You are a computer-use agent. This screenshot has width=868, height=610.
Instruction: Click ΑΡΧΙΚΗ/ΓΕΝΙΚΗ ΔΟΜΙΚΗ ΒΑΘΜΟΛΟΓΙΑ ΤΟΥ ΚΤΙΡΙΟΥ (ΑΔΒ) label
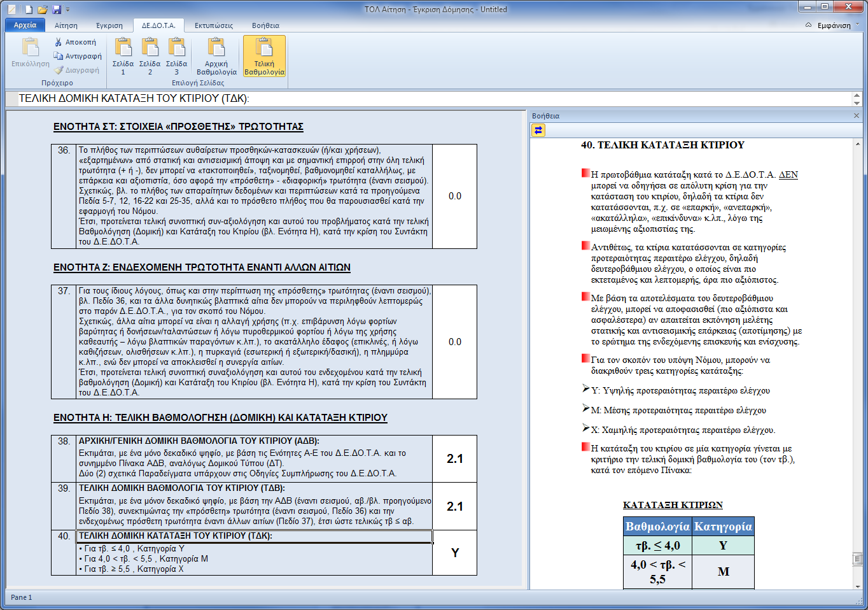[x=199, y=441]
